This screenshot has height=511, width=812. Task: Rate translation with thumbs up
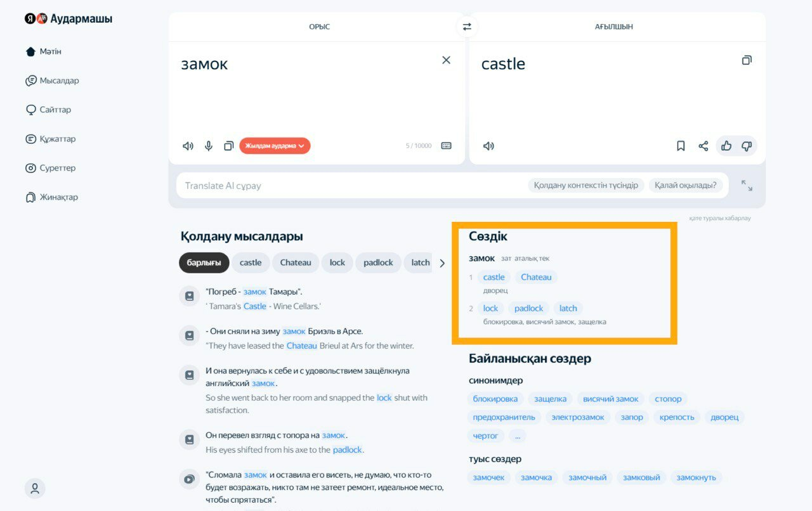[x=726, y=146]
